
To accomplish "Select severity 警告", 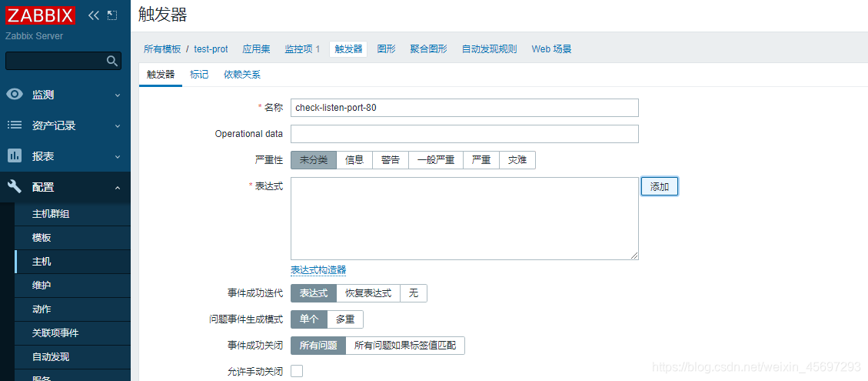I will 391,160.
